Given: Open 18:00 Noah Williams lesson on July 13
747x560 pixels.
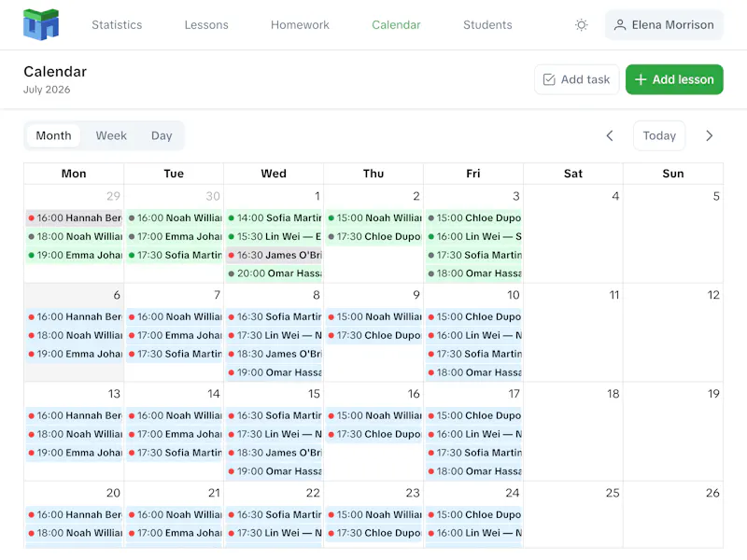Looking at the screenshot, I should (75, 434).
